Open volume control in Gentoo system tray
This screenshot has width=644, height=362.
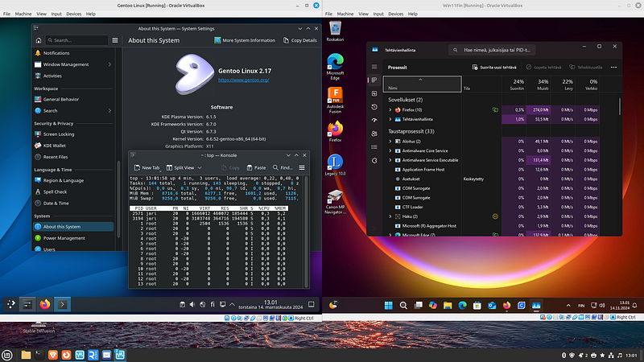tap(192, 305)
